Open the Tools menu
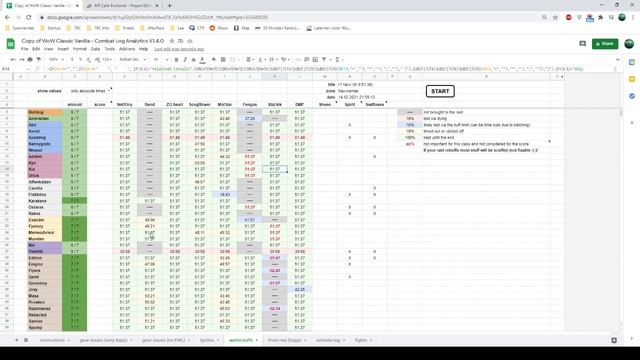640x360 pixels. pyautogui.click(x=109, y=49)
